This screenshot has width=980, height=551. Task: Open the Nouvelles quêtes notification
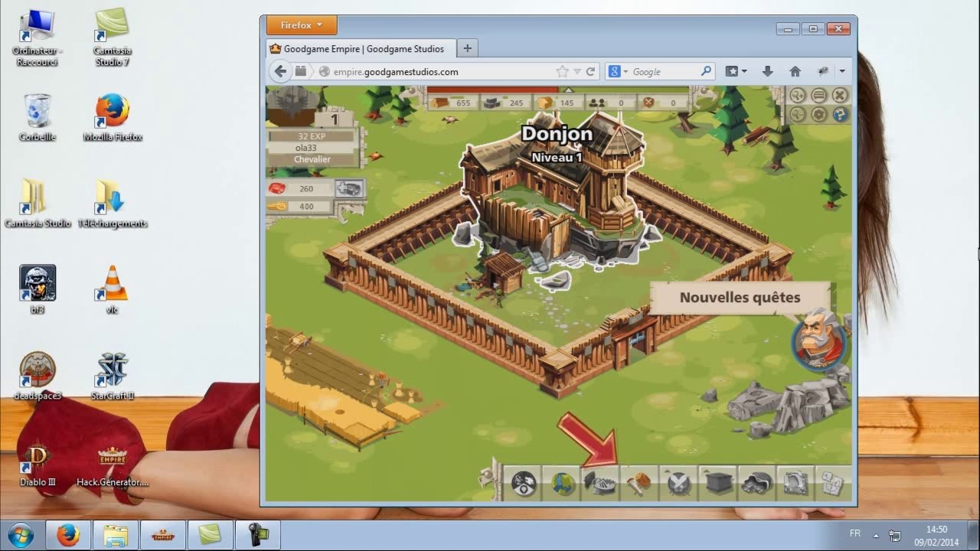click(x=740, y=298)
